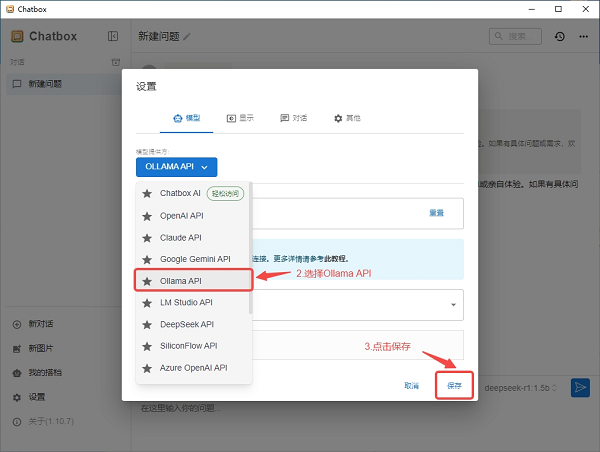Click the pencil icon beside 新建问题 title

coord(187,37)
